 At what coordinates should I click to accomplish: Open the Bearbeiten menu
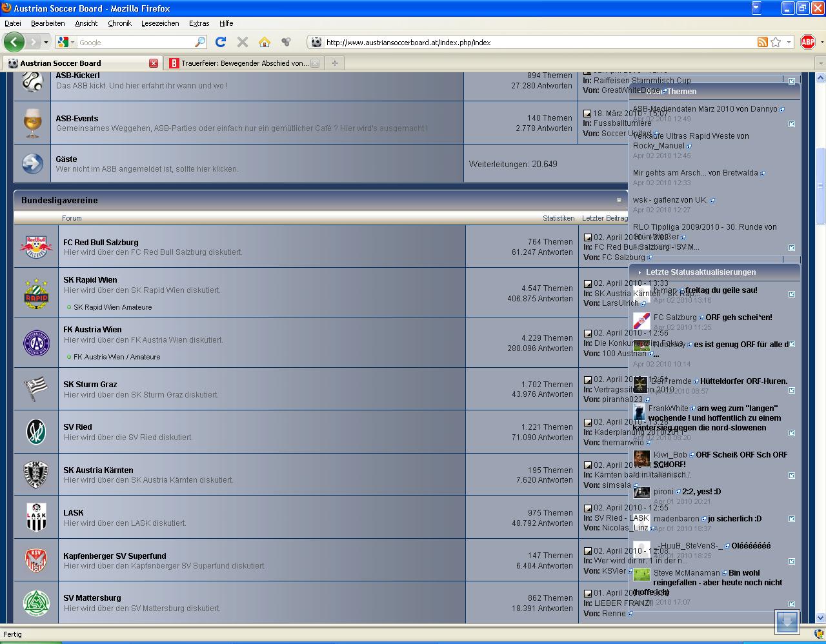[48, 23]
